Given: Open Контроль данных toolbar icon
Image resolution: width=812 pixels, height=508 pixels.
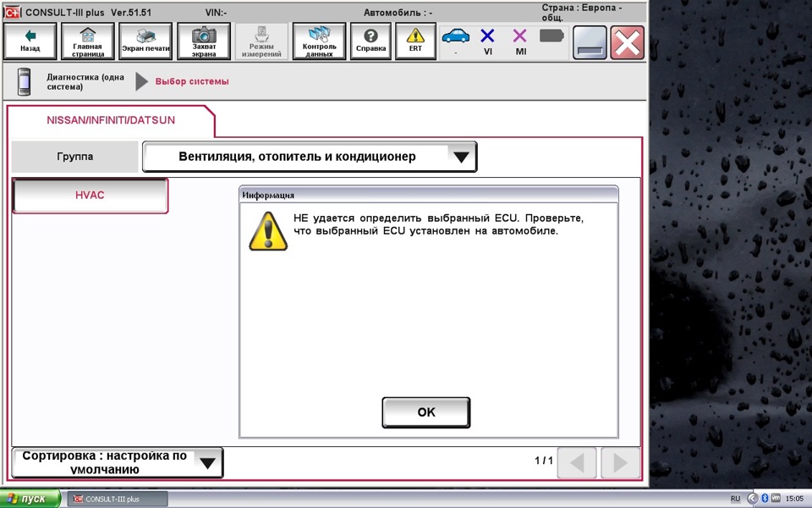Looking at the screenshot, I should [319, 41].
